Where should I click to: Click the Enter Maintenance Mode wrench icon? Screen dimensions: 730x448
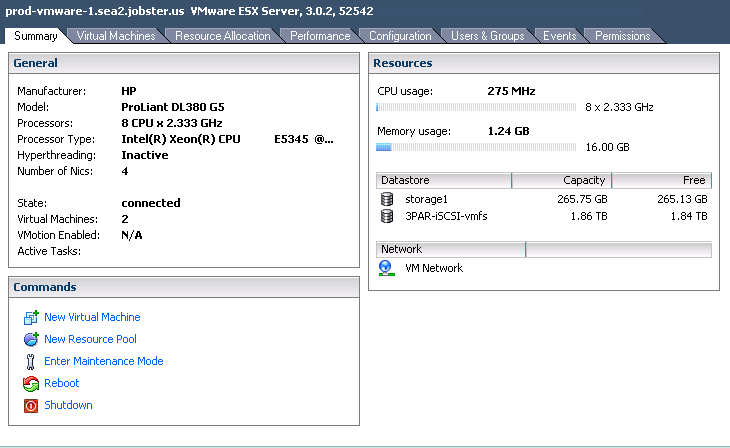click(x=31, y=361)
